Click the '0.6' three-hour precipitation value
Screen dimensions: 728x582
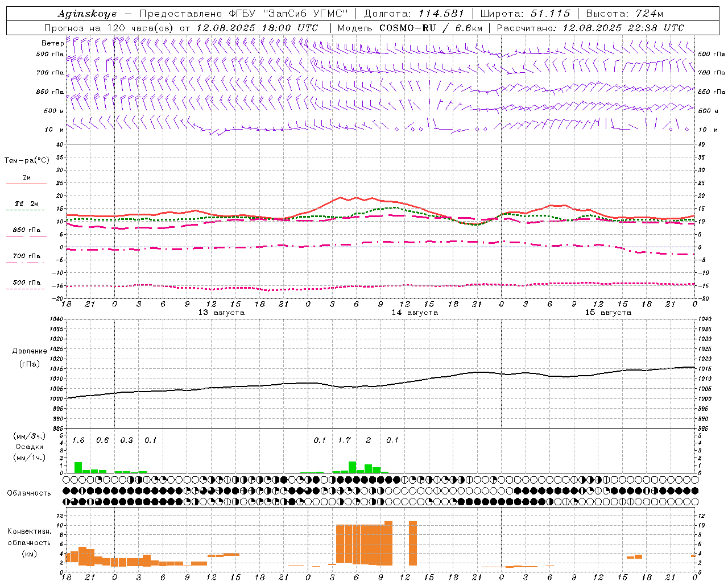(x=102, y=440)
